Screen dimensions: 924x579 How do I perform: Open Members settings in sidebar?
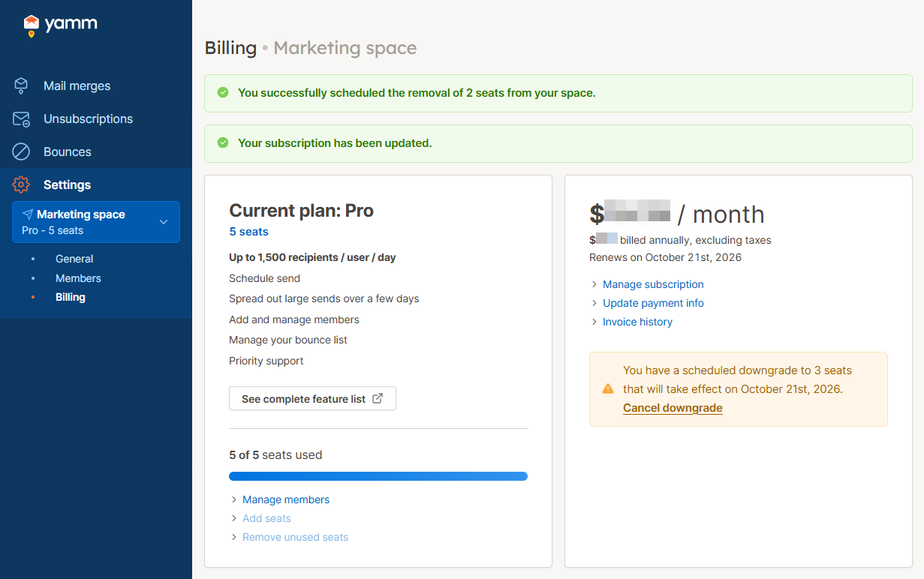78,278
